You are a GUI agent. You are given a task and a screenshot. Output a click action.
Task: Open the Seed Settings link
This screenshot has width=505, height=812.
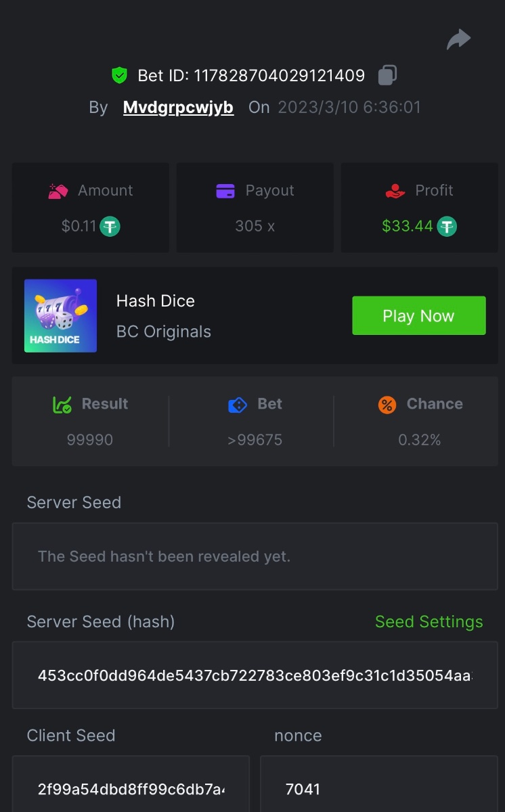429,622
